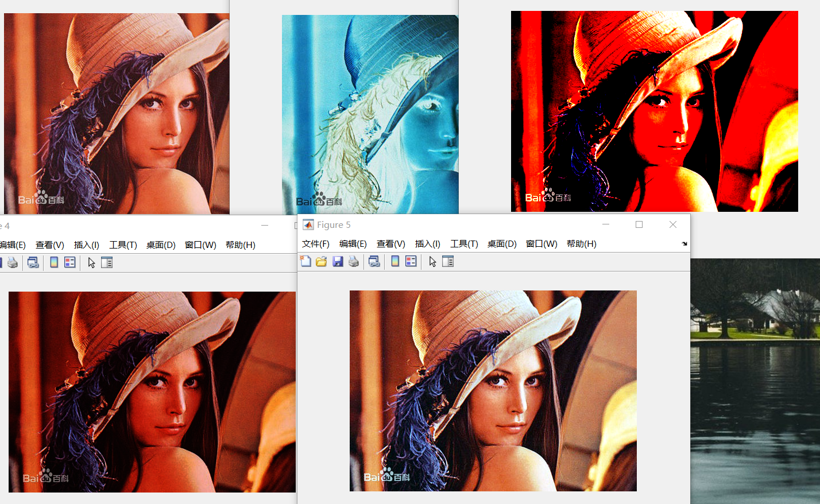
Task: Minimize the Figure 5 window
Action: coord(606,224)
